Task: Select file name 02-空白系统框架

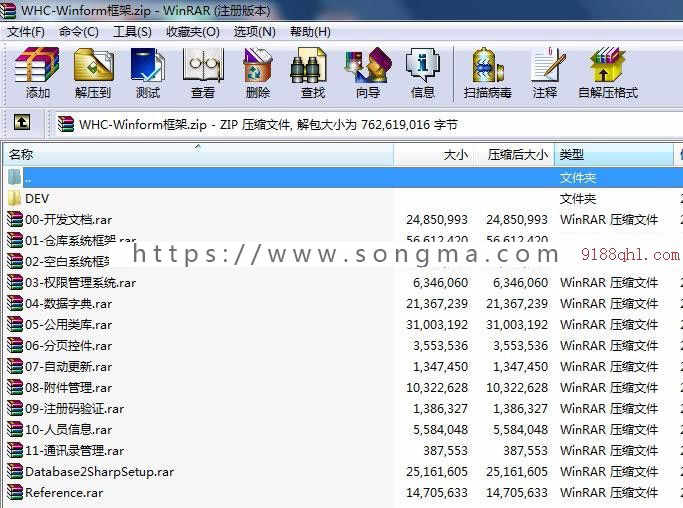Action: 68,261
